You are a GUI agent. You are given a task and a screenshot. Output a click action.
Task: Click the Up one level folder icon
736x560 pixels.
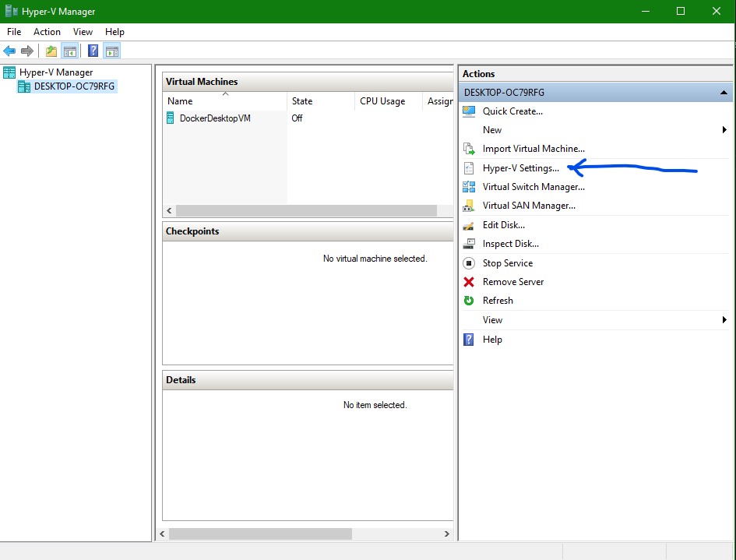(x=51, y=51)
